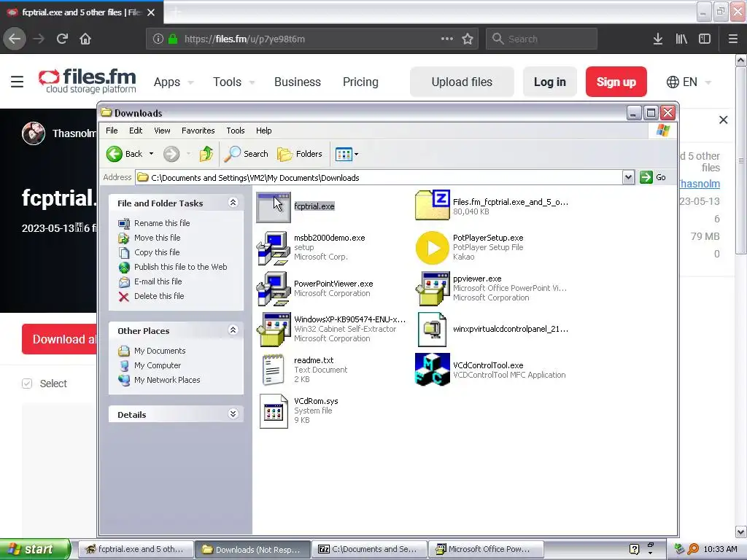Screen dimensions: 747x560
Task: Click Delete this file
Action: tap(159, 296)
